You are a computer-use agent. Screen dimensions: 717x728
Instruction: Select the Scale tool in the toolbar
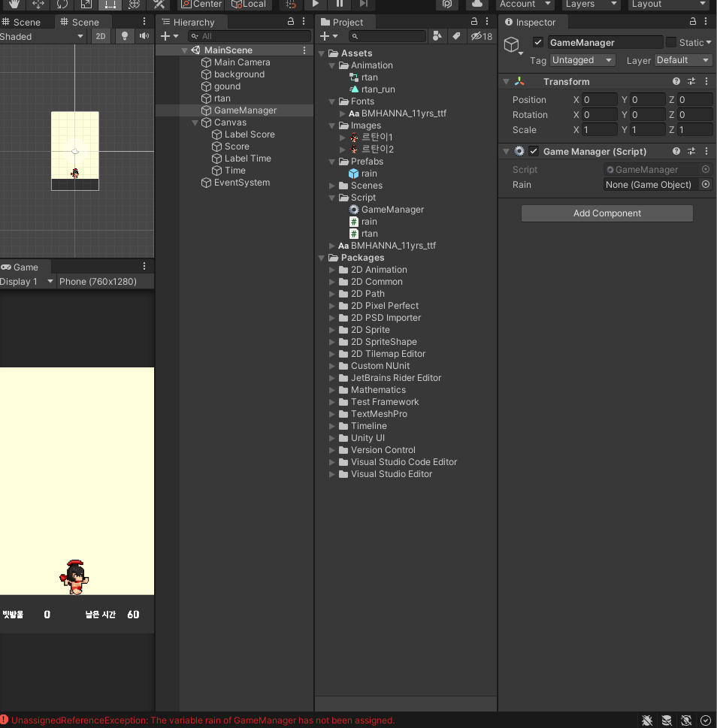coord(86,4)
